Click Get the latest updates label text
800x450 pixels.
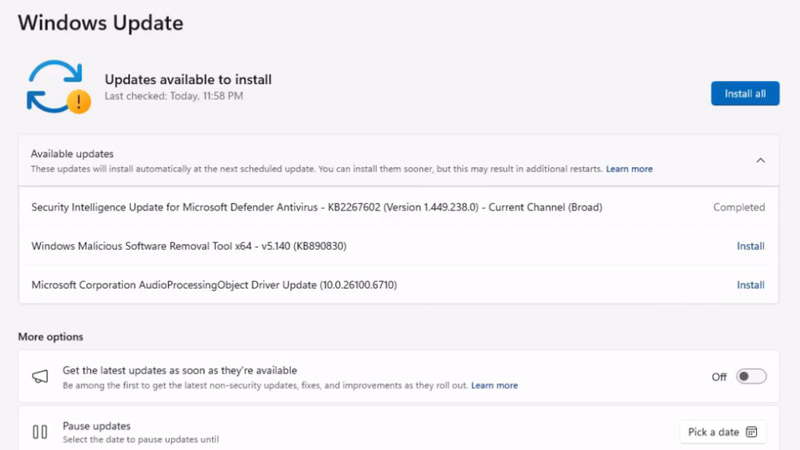(x=180, y=370)
